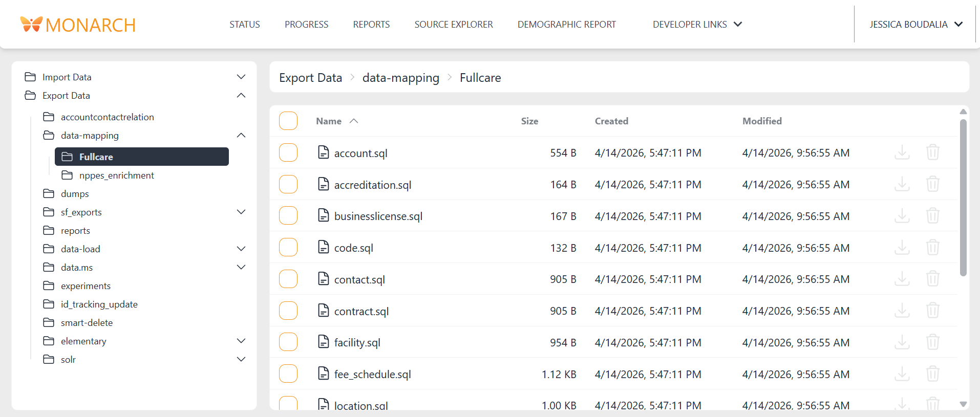Download the account.sql file
980x417 pixels.
coord(902,152)
